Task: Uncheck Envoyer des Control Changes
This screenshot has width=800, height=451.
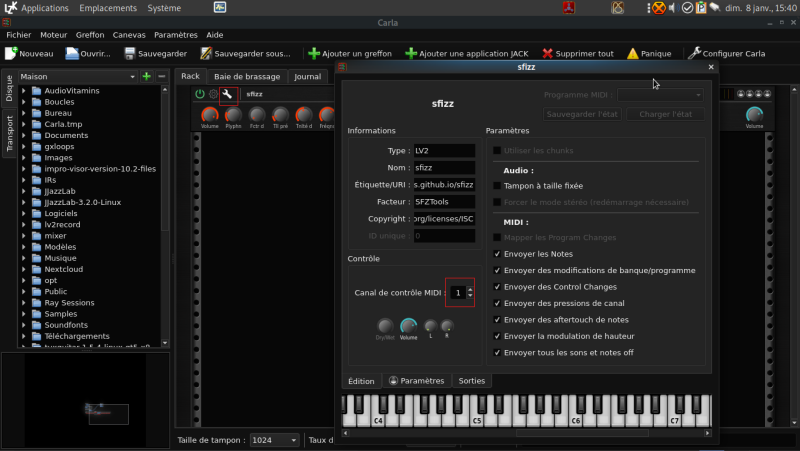Action: pyautogui.click(x=497, y=287)
